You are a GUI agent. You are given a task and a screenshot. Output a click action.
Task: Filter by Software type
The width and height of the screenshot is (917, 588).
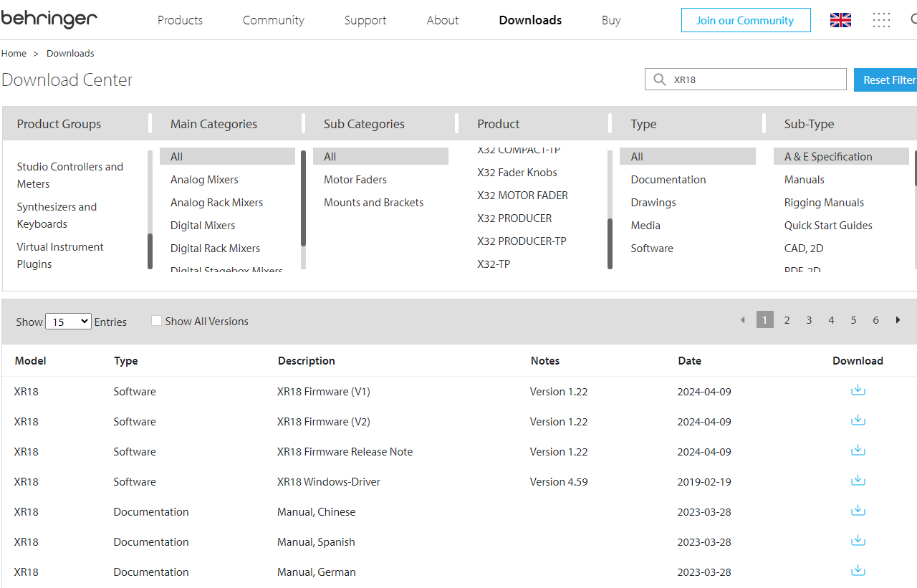tap(652, 249)
